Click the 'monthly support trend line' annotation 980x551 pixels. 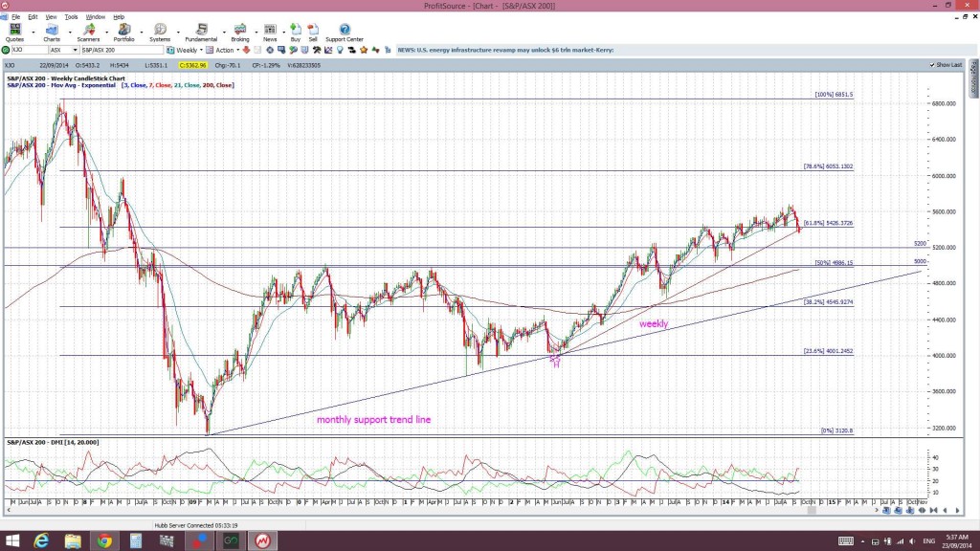coord(374,420)
